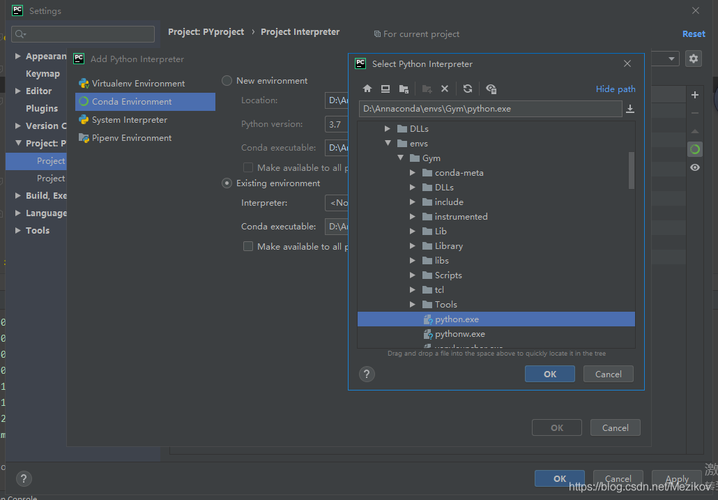The height and width of the screenshot is (500, 718).
Task: Expand the Editor settings section
Action: tap(17, 91)
